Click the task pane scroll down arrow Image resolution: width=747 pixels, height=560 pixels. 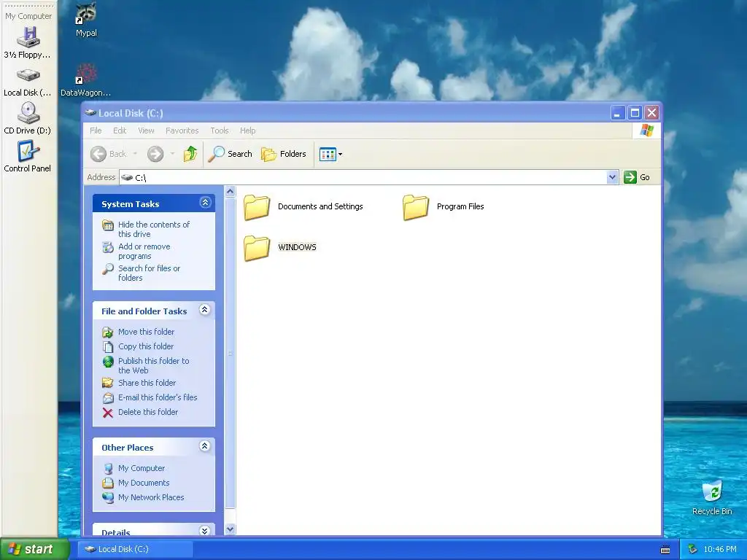230,529
